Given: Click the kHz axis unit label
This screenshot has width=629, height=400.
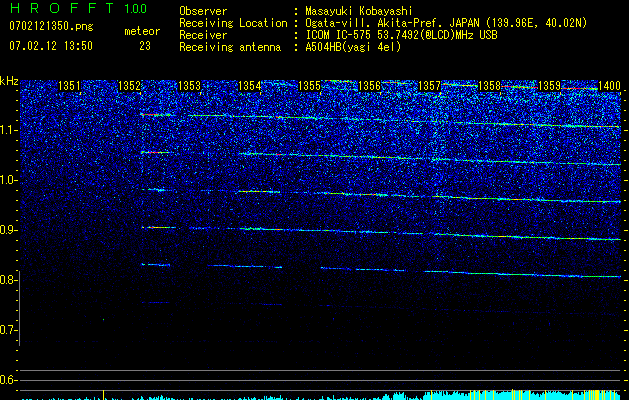Looking at the screenshot, I should pos(9,81).
